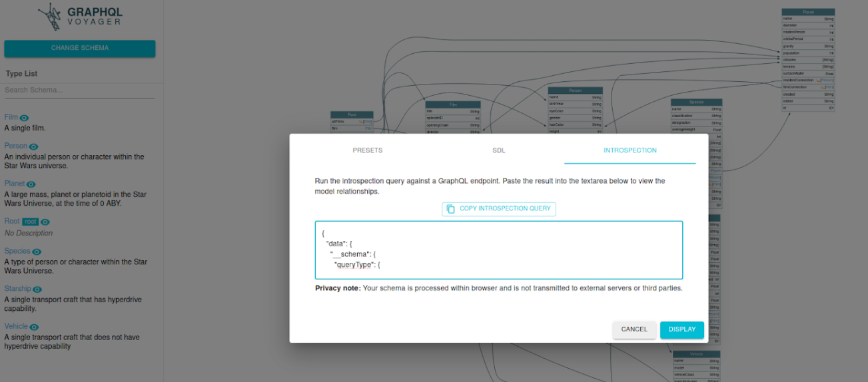The image size is (868, 382).
Task: Select the Introspection tab
Action: coord(630,150)
